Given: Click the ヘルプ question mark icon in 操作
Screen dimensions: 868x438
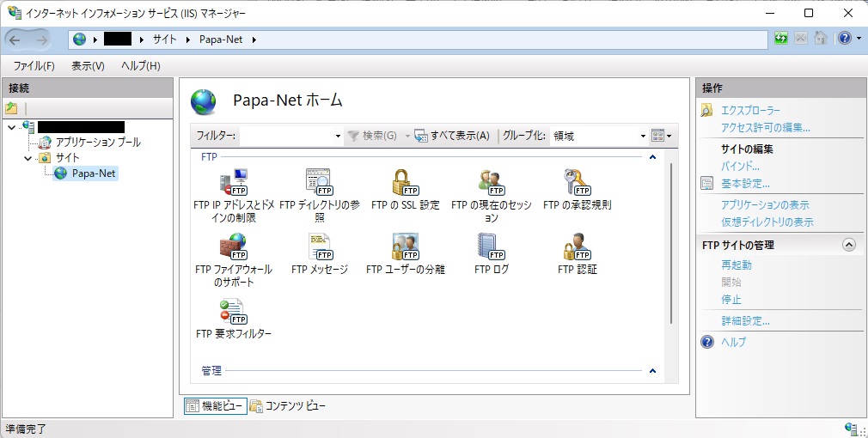Looking at the screenshot, I should 707,342.
